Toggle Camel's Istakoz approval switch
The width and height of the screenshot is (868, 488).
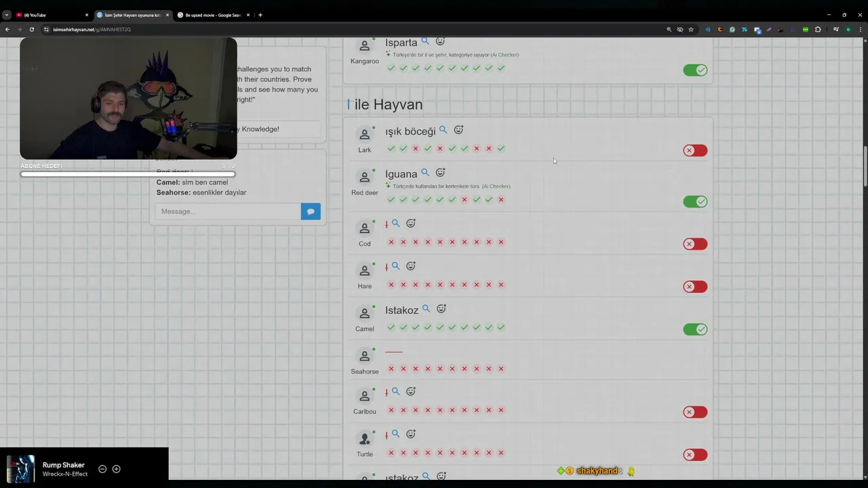(695, 329)
